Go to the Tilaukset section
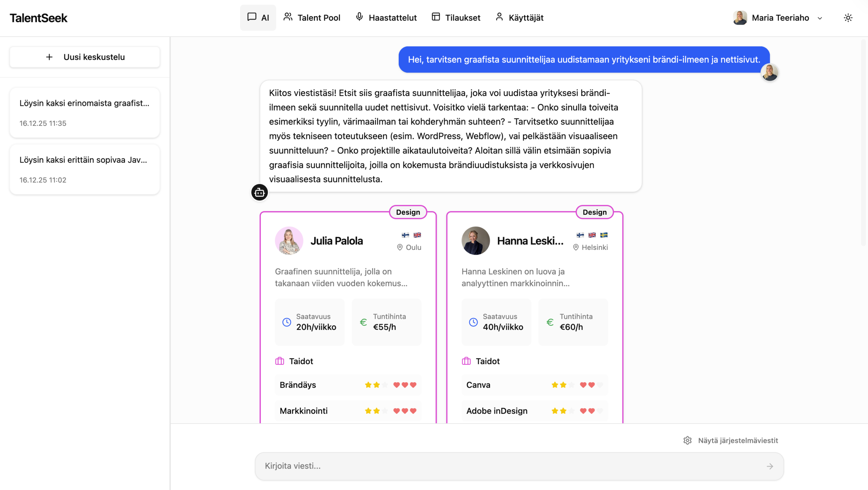This screenshot has width=868, height=490. tap(456, 18)
